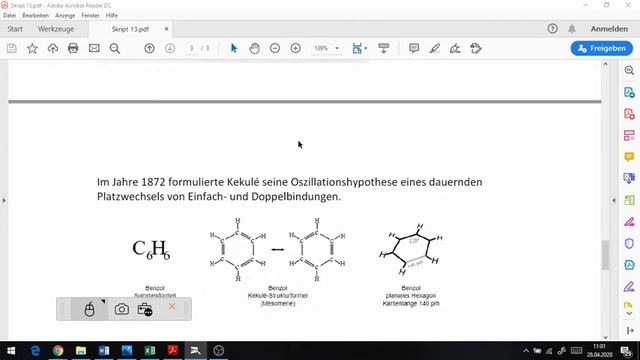Open Edit PDF layout tool in sidebar

click(x=629, y=136)
